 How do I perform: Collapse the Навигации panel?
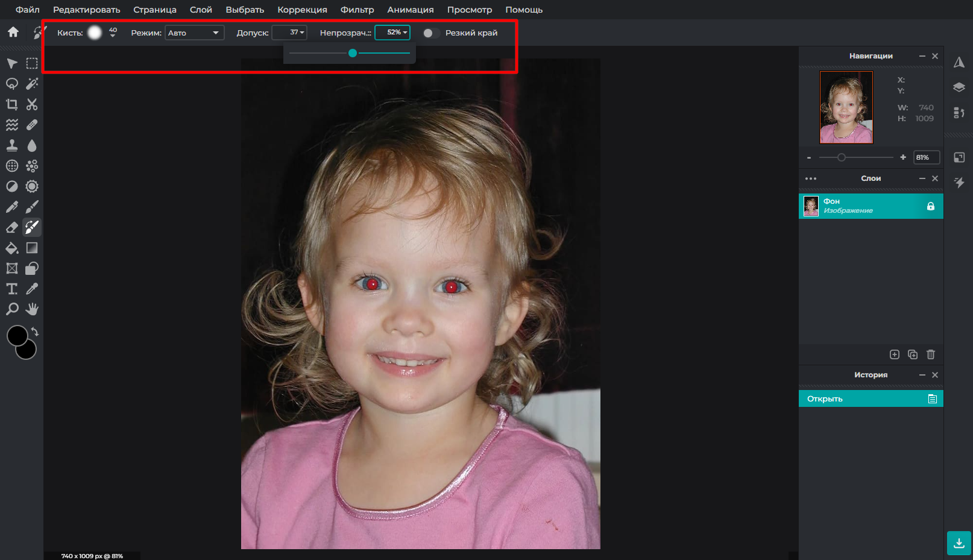coord(922,56)
